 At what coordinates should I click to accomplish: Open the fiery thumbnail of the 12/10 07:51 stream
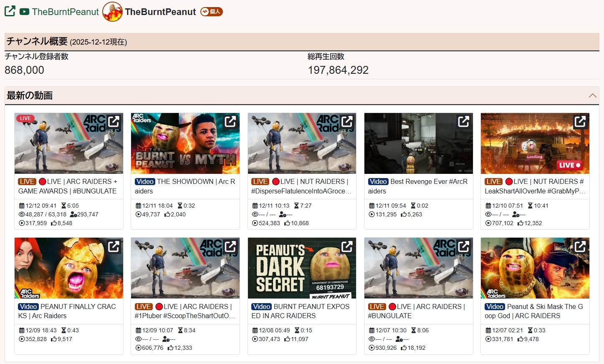pyautogui.click(x=535, y=143)
